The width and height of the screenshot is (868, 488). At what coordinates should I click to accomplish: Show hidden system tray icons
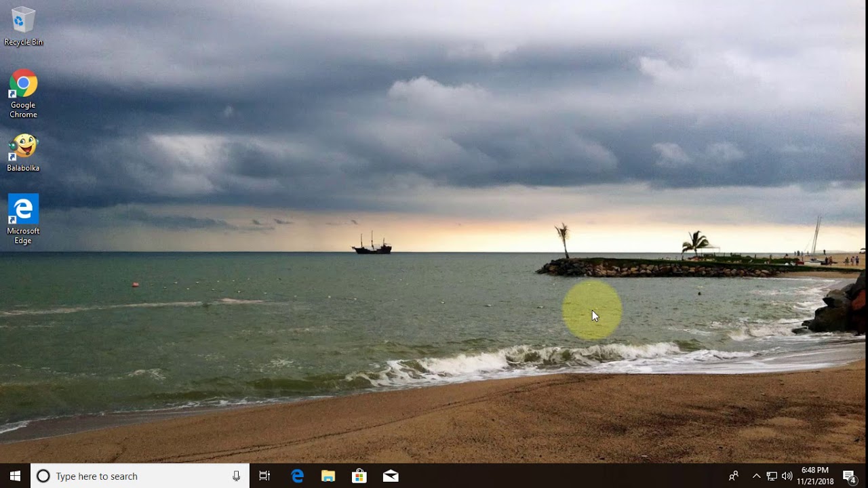(757, 476)
